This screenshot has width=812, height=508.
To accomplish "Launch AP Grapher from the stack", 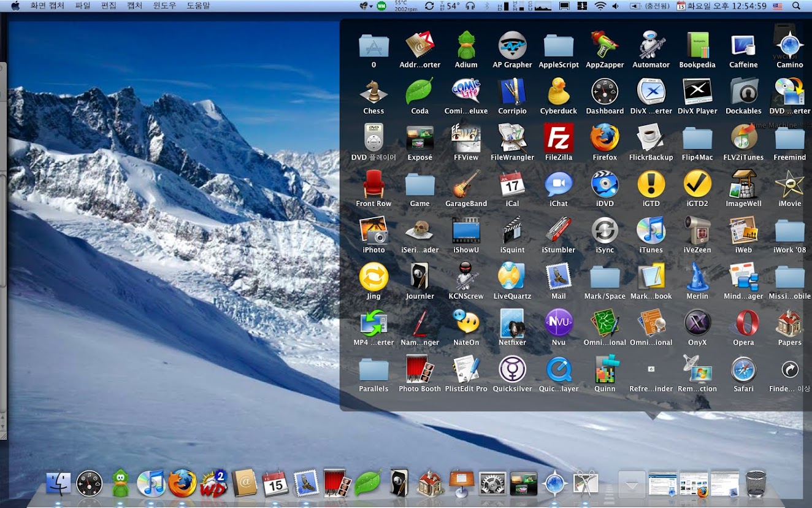I will click(x=512, y=46).
